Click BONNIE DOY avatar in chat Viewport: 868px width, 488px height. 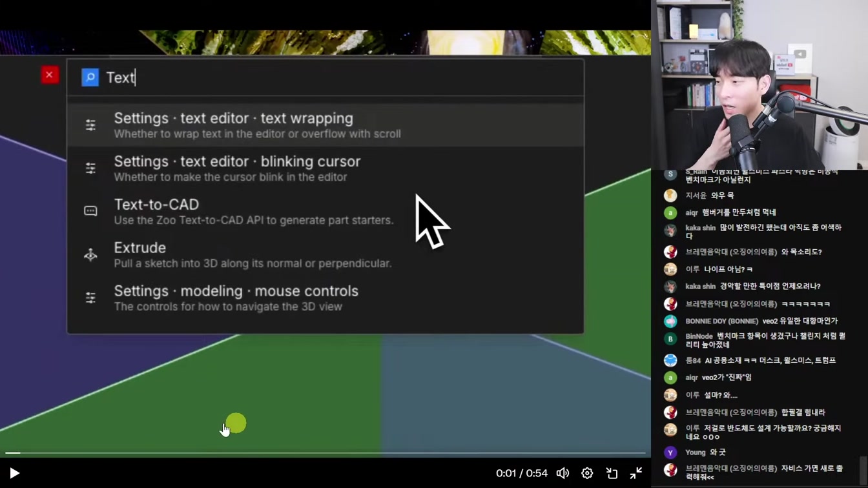670,321
